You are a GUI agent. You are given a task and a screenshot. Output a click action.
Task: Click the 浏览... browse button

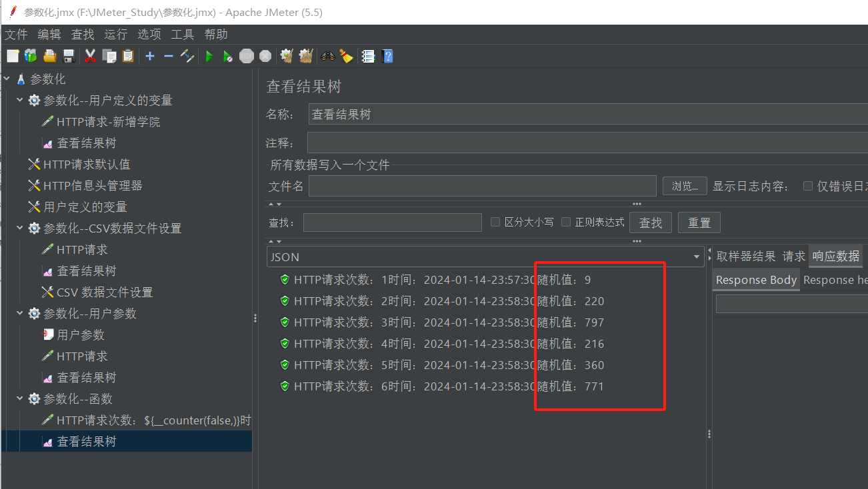685,186
